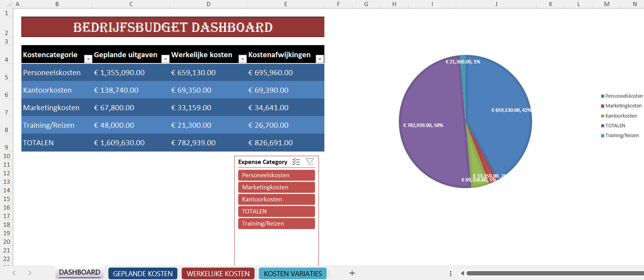This screenshot has width=644, height=280.
Task: Go to next sheet with right arrow
Action: tap(30, 273)
